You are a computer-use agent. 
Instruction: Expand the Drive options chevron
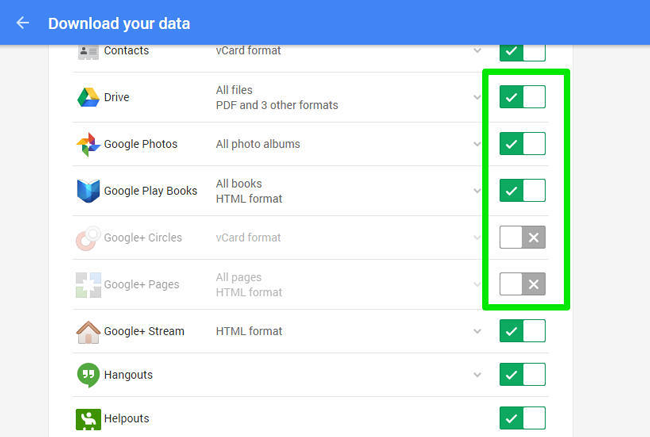click(477, 97)
